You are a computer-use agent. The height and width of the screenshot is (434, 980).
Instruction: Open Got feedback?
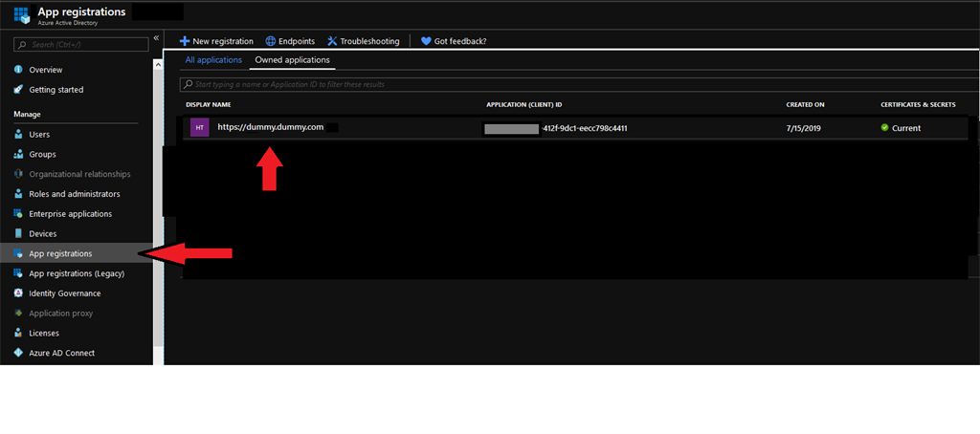pos(460,41)
